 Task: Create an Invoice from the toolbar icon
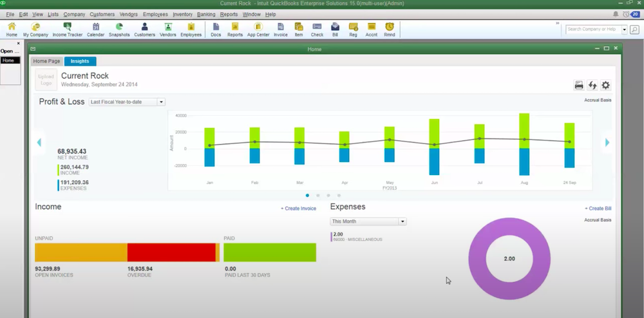pos(281,30)
